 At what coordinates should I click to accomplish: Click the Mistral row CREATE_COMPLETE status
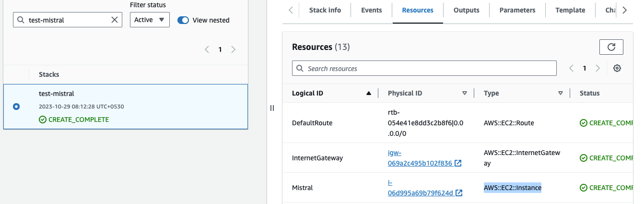tap(607, 188)
